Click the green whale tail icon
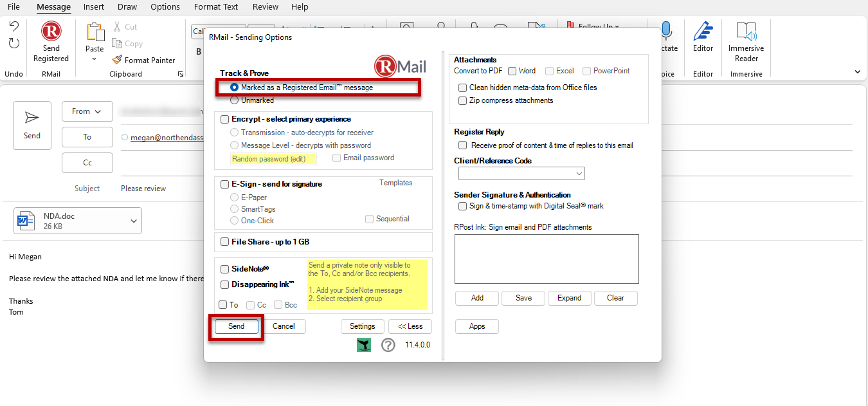The image size is (868, 406). 364,345
